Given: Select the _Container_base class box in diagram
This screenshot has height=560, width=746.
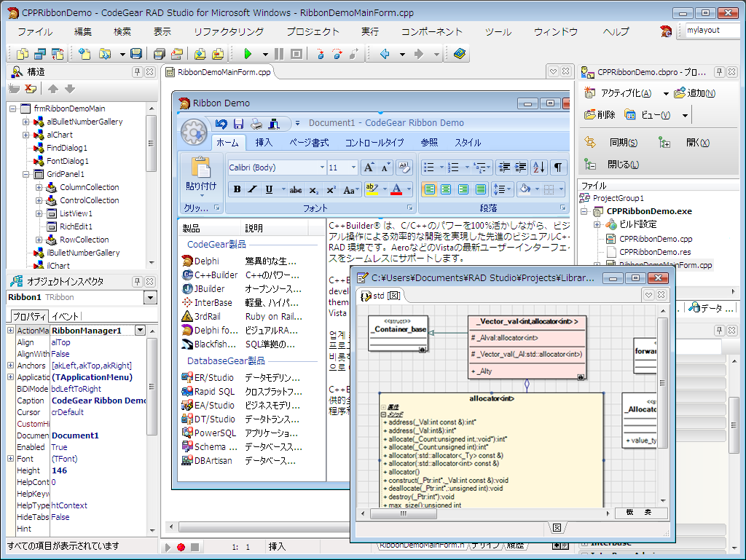Looking at the screenshot, I should (x=398, y=334).
